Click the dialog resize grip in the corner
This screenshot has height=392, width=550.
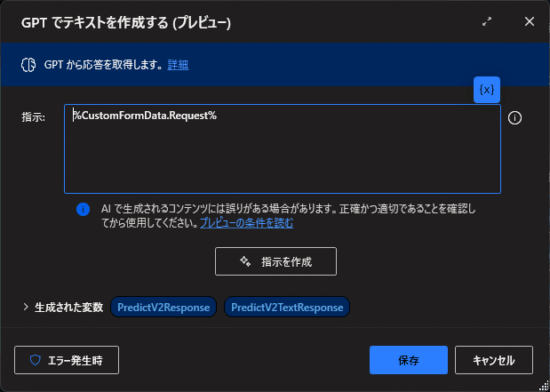pos(543,385)
